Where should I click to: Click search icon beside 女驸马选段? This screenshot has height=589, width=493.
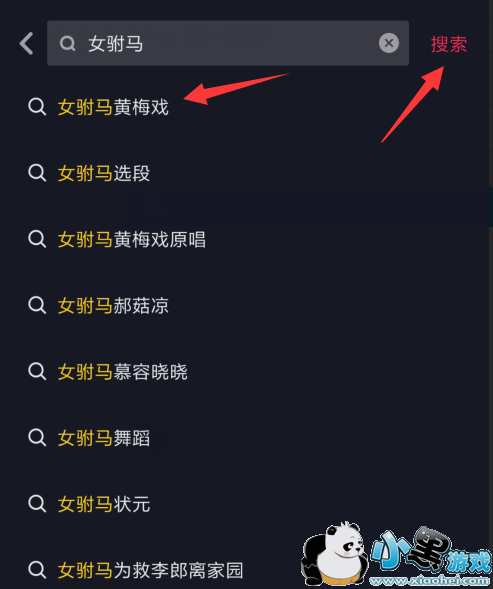pyautogui.click(x=37, y=173)
